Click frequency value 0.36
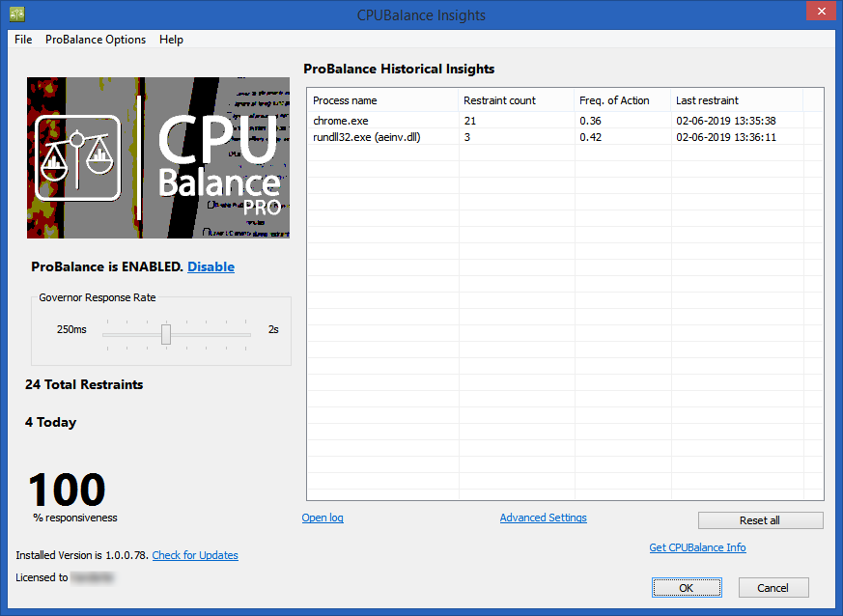The width and height of the screenshot is (843, 616). [x=590, y=121]
